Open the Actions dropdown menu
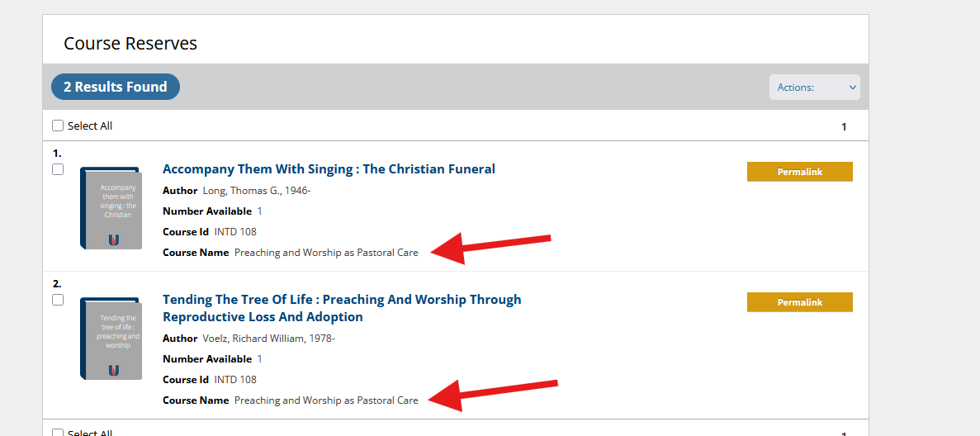Viewport: 980px width, 436px height. (x=814, y=88)
